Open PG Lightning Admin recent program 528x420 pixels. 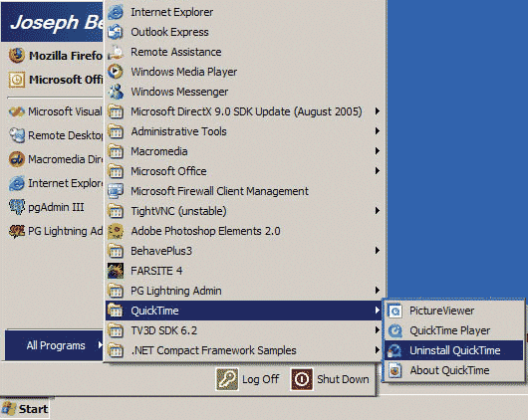55,231
